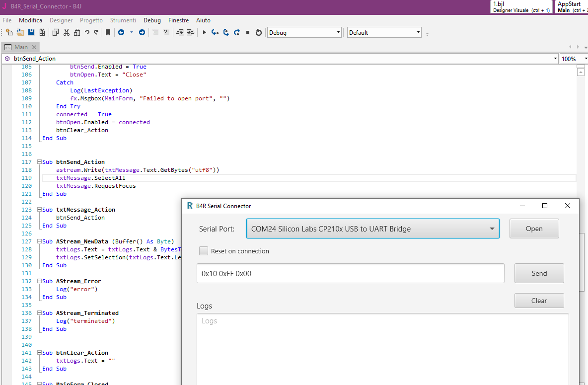Navigate forward with the blue right arrow

click(142, 33)
